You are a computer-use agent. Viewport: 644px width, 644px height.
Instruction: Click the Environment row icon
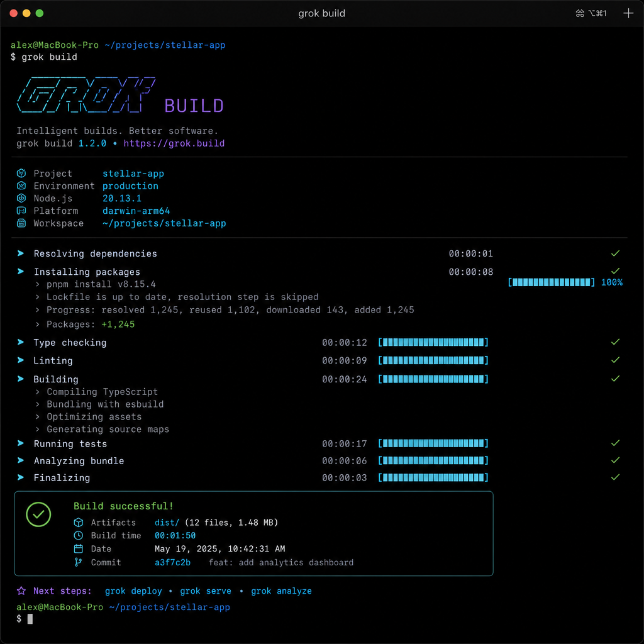(x=21, y=186)
